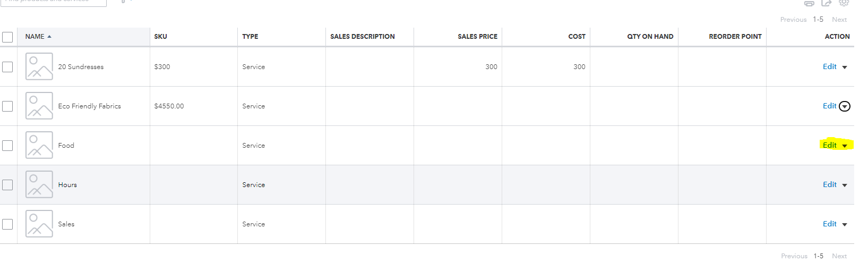Image resolution: width=868 pixels, height=262 pixels.
Task: Select the Food row checkbox
Action: pyautogui.click(x=7, y=146)
